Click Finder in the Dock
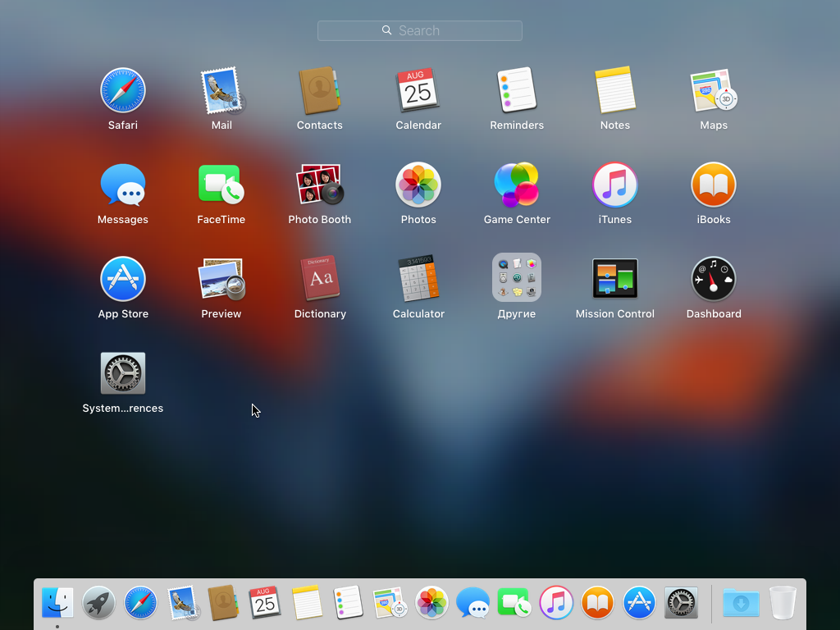840x630 pixels. coord(57,603)
